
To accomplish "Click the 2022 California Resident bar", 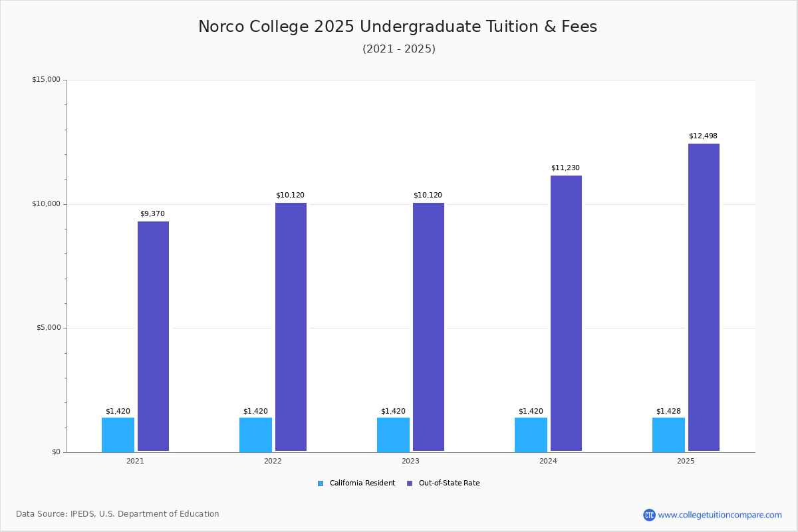I will click(x=255, y=434).
